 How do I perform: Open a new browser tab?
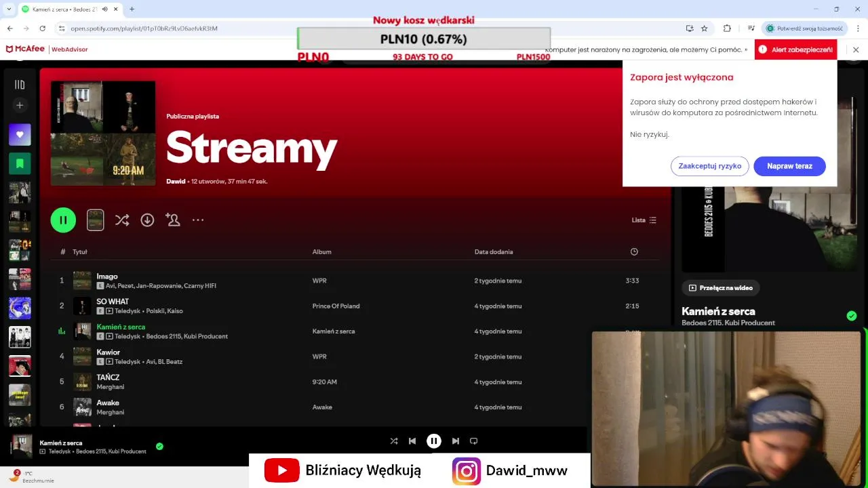[x=132, y=9]
